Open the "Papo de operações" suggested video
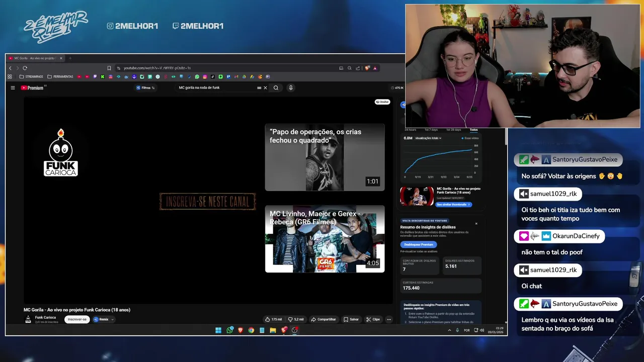 (325, 157)
